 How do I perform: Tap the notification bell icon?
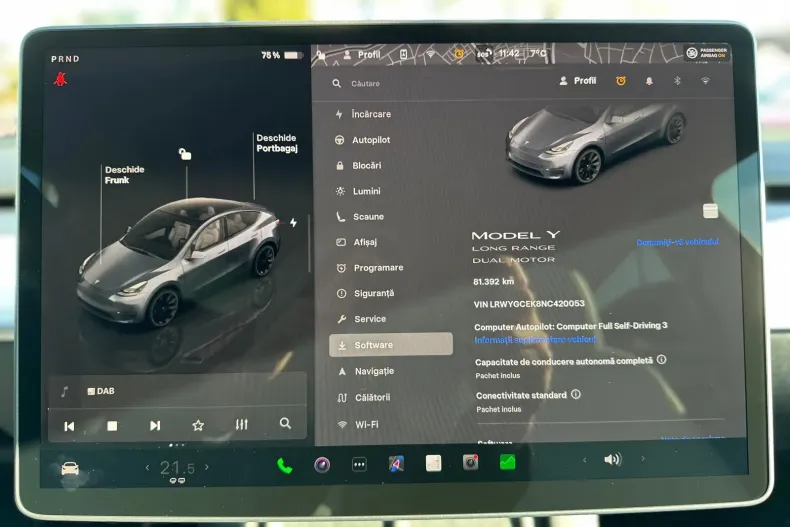click(649, 81)
